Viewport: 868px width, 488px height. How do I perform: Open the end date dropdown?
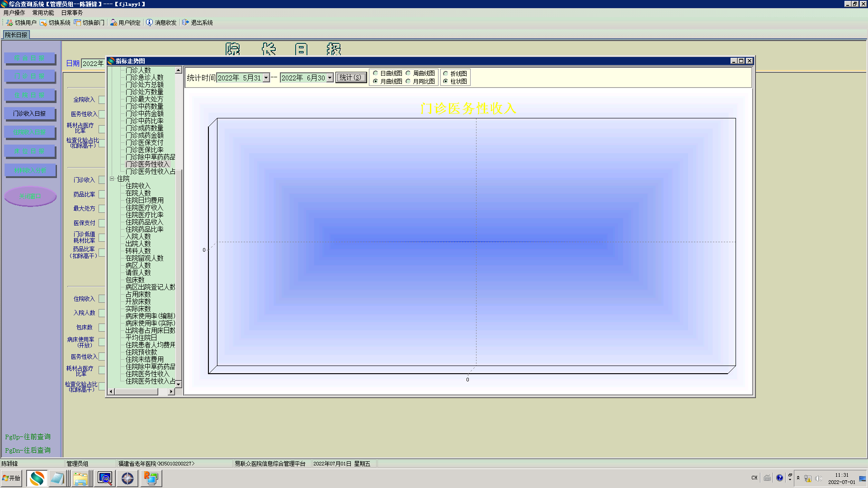tap(330, 78)
